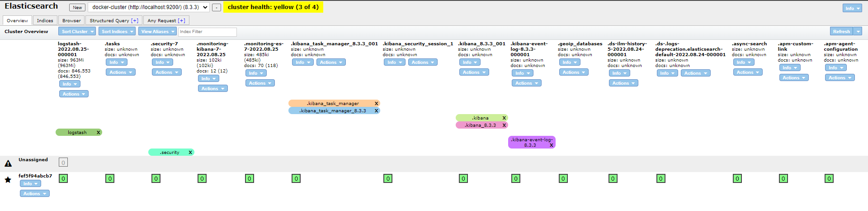
Task: Open Actions menu for .tasks index
Action: click(121, 72)
